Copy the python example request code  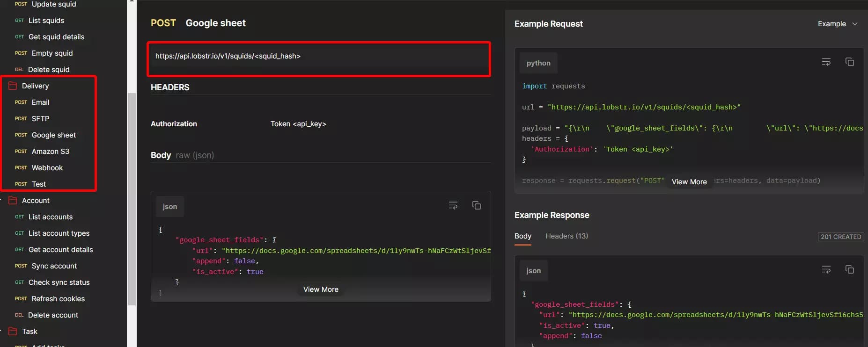click(x=849, y=62)
